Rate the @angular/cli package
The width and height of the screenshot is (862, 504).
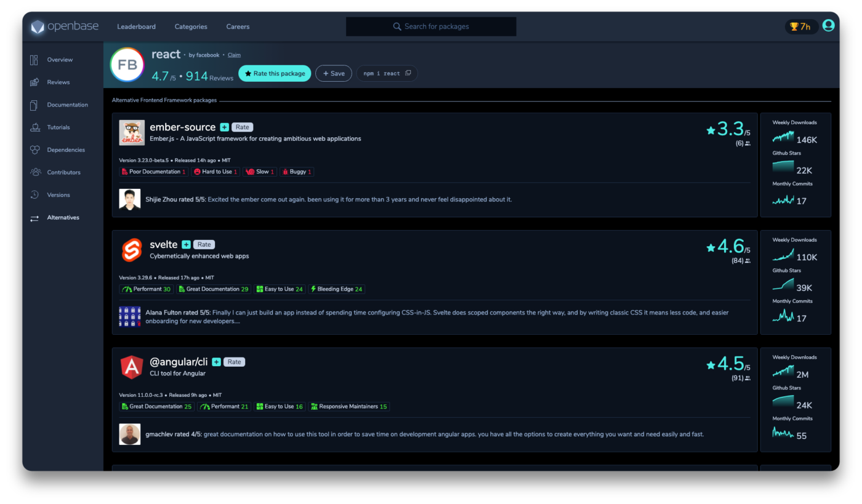point(234,362)
